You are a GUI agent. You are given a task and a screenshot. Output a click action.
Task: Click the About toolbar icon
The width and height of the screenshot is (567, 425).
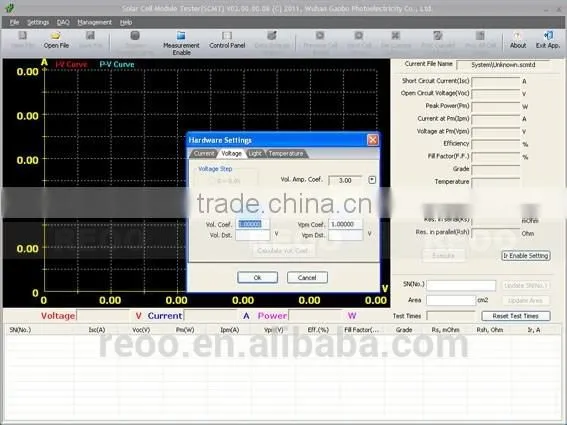pyautogui.click(x=518, y=40)
